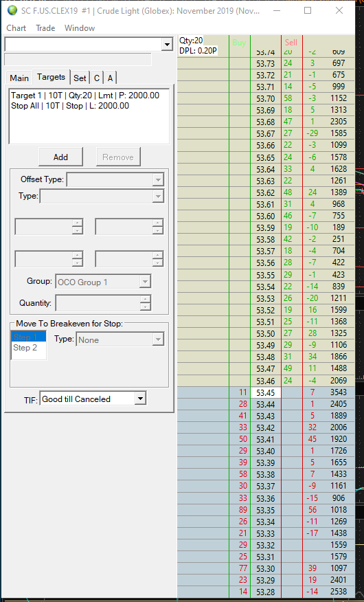This screenshot has width=364, height=602.
Task: Open the Offset Type dropdown
Action: tap(115, 179)
